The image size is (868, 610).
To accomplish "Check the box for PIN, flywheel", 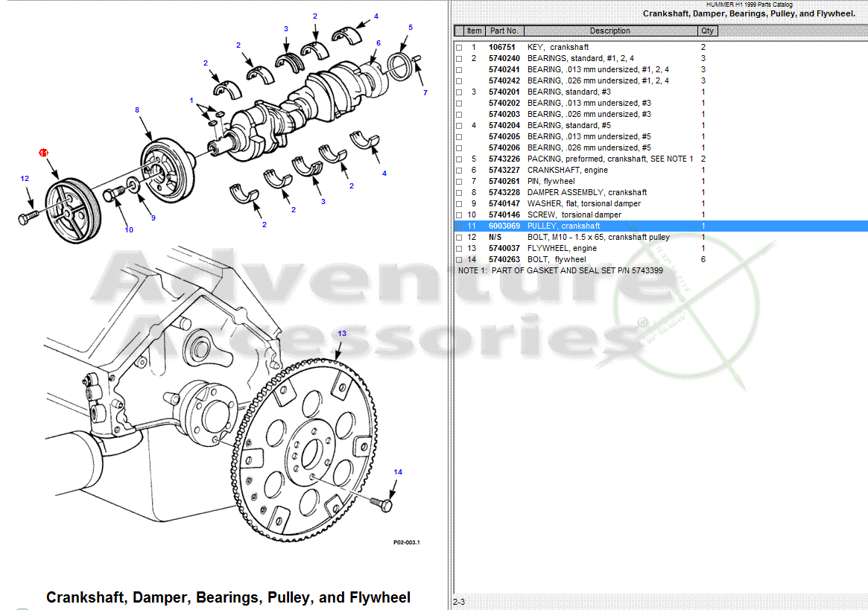I will click(459, 182).
